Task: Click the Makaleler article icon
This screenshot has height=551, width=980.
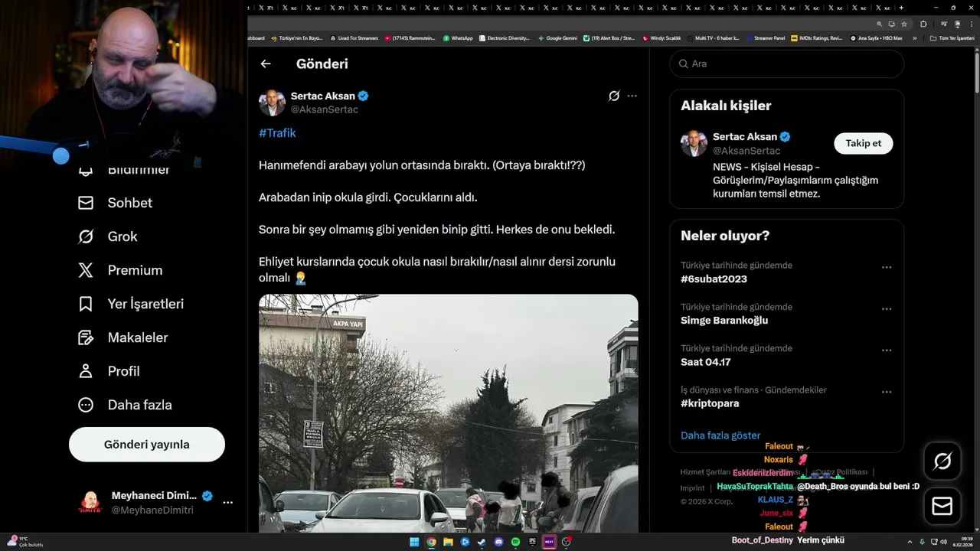Action: click(86, 337)
